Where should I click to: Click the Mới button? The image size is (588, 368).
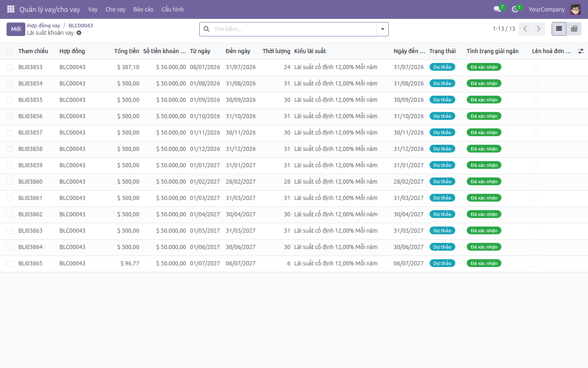point(16,29)
